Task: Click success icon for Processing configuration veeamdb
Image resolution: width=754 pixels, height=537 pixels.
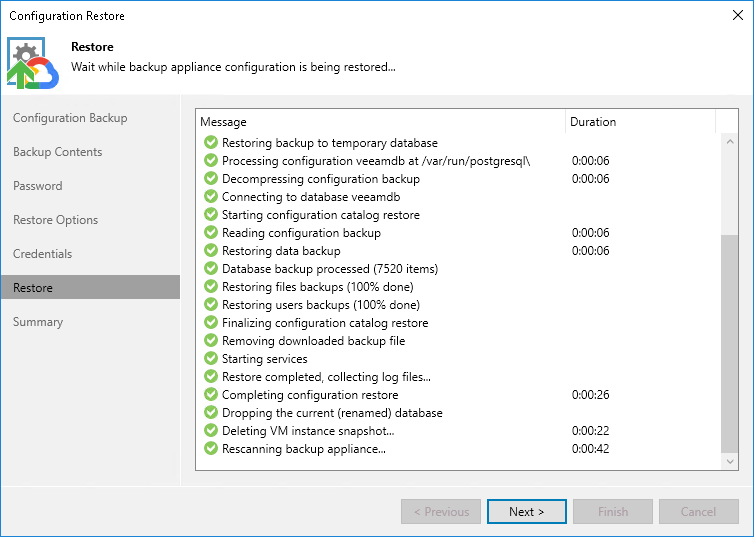Action: (211, 160)
